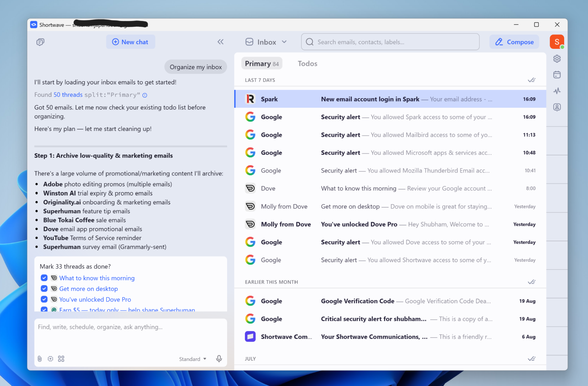The image size is (588, 386).
Task: Minimize the Shortwave window
Action: tap(516, 25)
